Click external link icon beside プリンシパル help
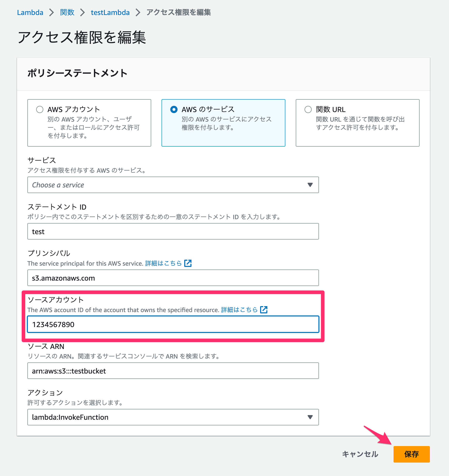This screenshot has width=449, height=476. (188, 263)
